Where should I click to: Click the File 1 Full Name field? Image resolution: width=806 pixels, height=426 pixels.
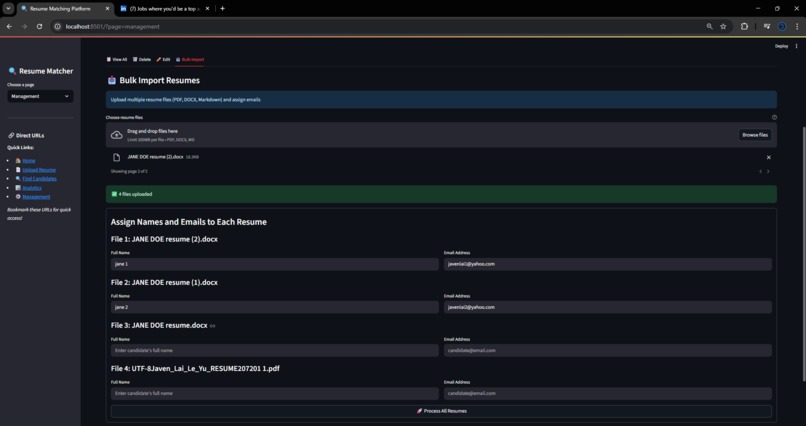point(274,264)
